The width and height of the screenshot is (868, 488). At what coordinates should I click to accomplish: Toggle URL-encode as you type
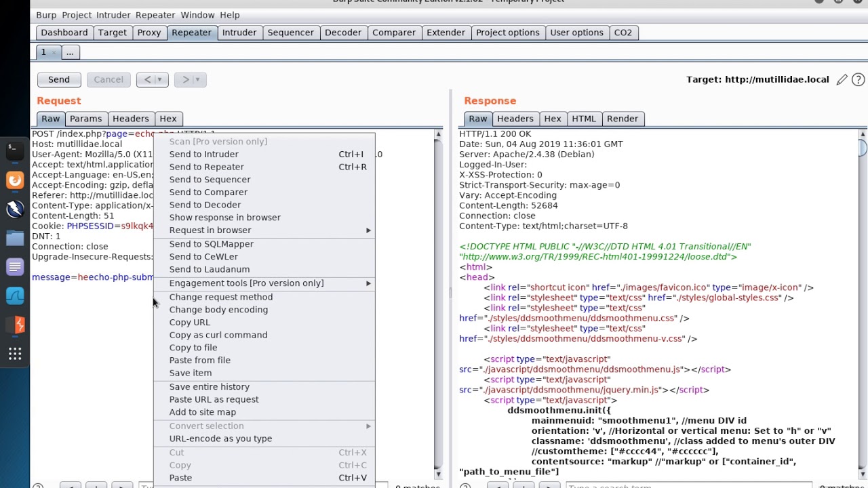point(264,439)
